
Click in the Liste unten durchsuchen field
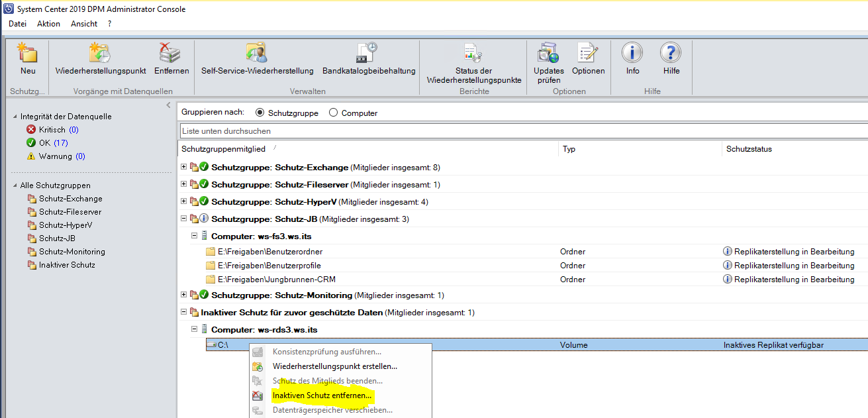coord(523,131)
